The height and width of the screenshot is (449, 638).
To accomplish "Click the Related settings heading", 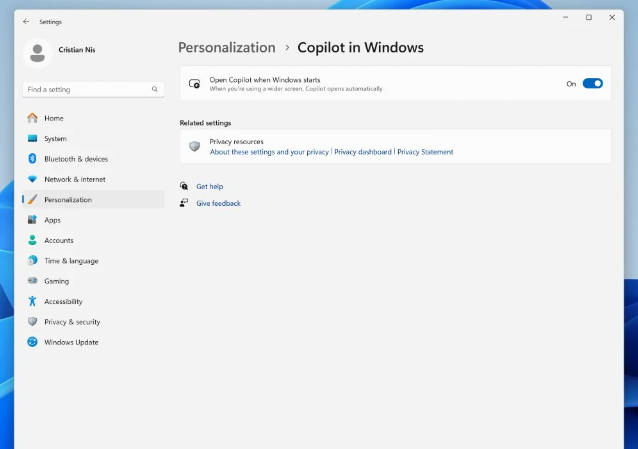I will [x=205, y=123].
